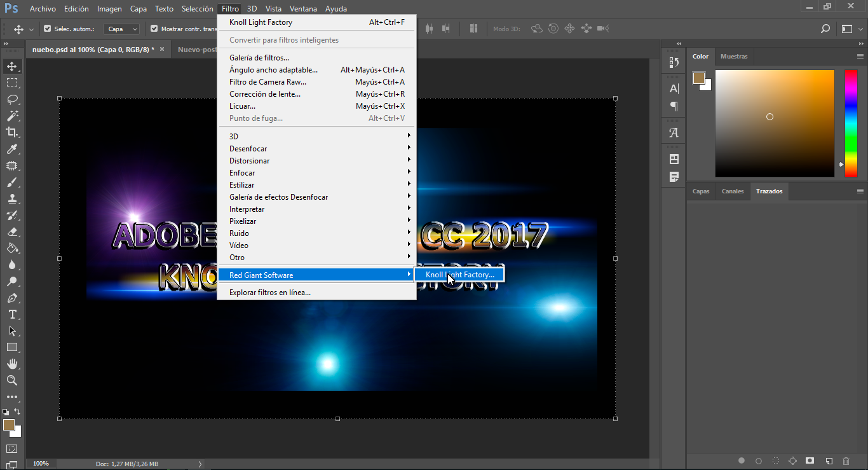The height and width of the screenshot is (470, 868).
Task: Select the Brush tool
Action: tap(12, 182)
